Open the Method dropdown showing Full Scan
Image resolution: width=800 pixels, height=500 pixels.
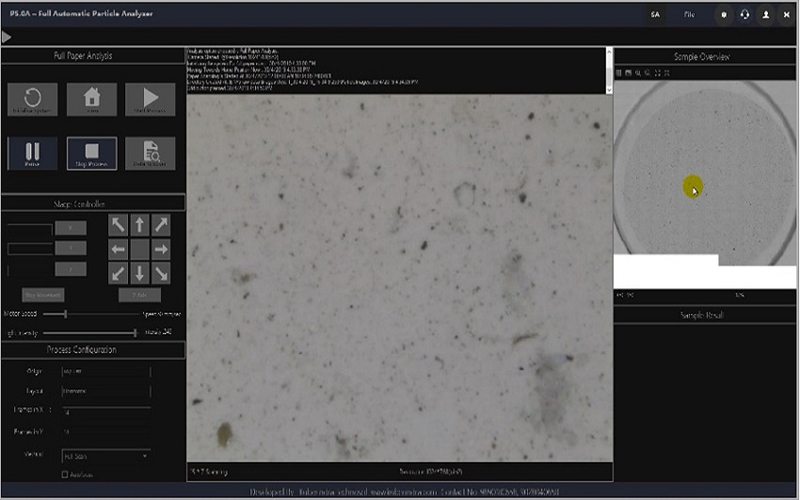click(106, 456)
